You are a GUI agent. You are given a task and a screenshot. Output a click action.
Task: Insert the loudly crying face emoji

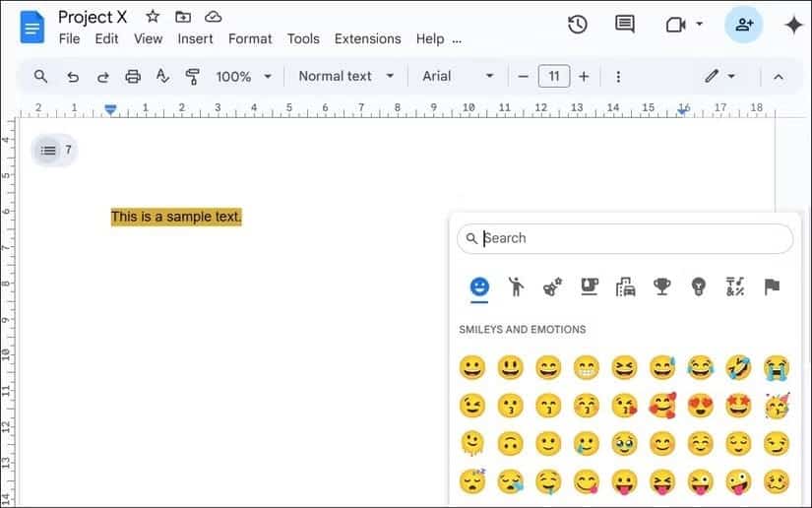[x=777, y=367]
